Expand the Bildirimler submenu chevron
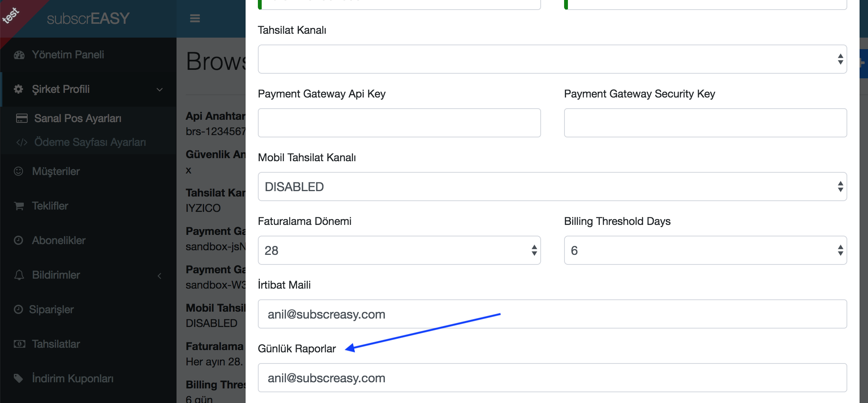Image resolution: width=868 pixels, height=403 pixels. [160, 276]
